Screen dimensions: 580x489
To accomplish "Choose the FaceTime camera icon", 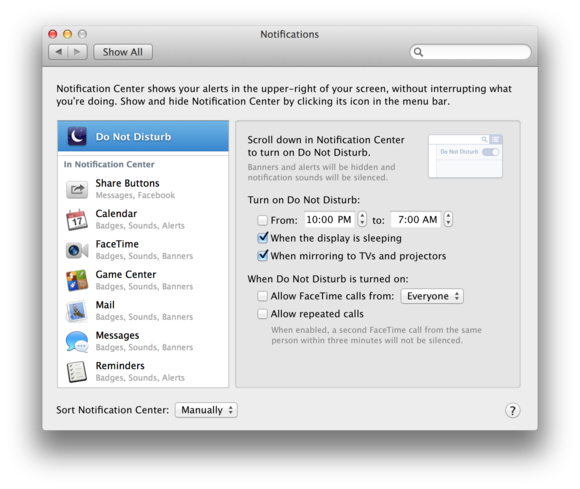I will tap(77, 250).
